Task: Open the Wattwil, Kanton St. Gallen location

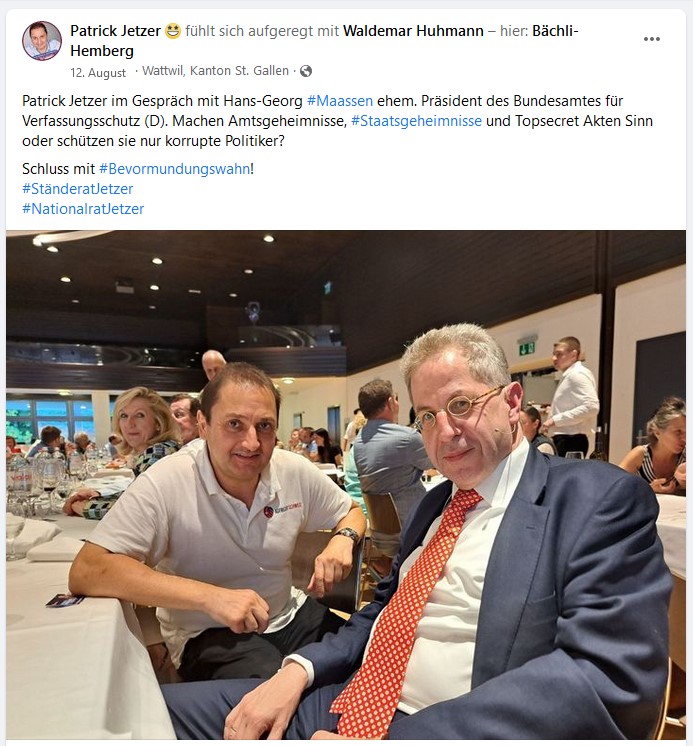Action: [x=215, y=71]
